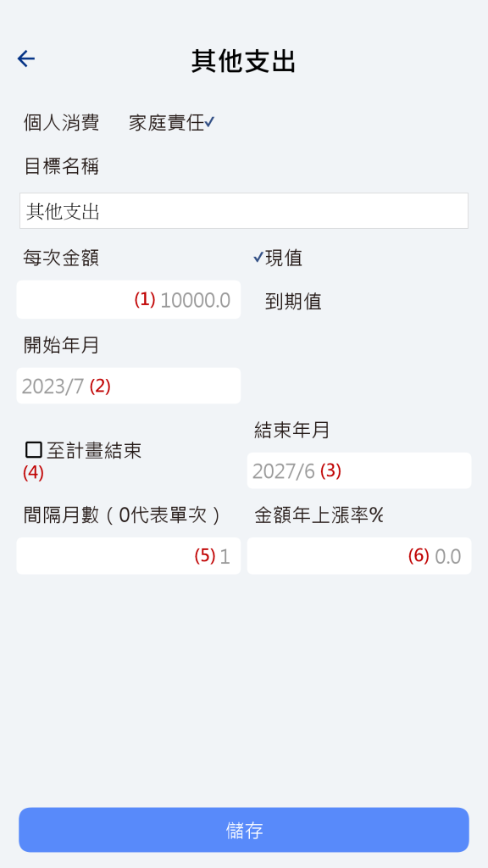Click the 每次金額 label text
Image resolution: width=488 pixels, height=868 pixels.
(61, 258)
